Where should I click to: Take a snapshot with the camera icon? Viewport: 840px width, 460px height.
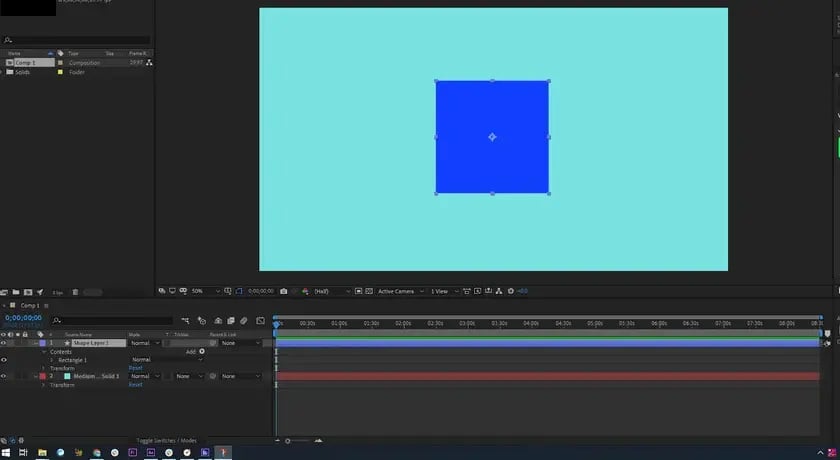284,291
